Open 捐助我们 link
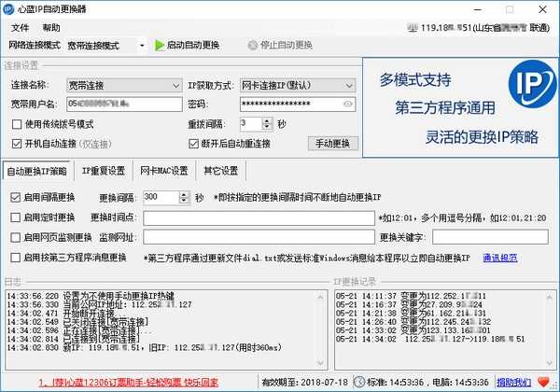 point(513,383)
